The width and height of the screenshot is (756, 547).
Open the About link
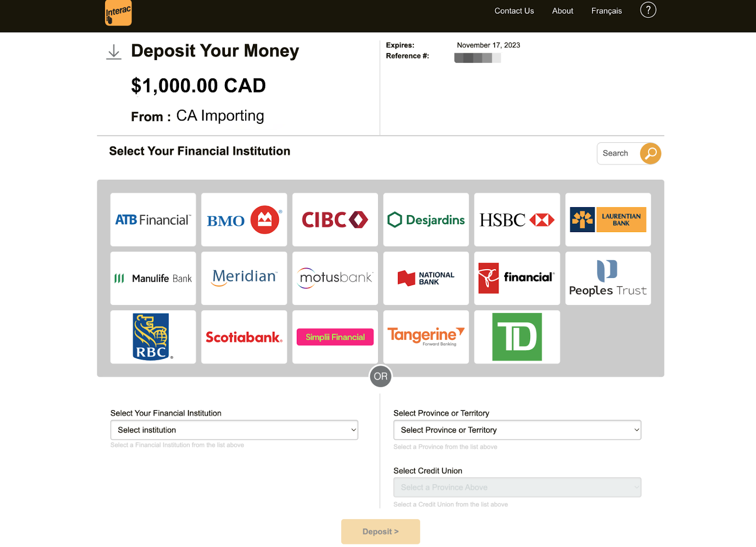[x=562, y=10]
